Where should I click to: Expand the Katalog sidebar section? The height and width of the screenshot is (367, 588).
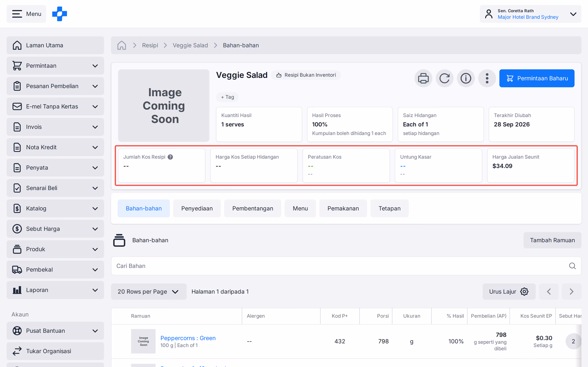click(55, 208)
